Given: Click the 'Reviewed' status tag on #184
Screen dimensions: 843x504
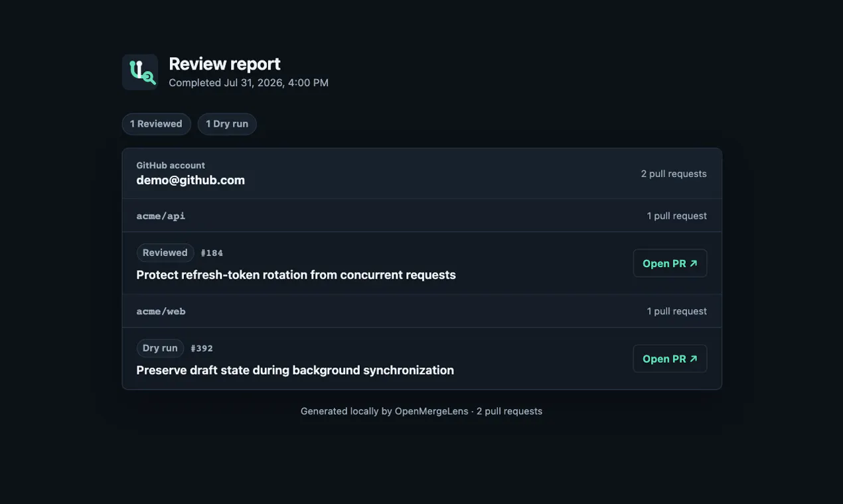Looking at the screenshot, I should click(165, 253).
